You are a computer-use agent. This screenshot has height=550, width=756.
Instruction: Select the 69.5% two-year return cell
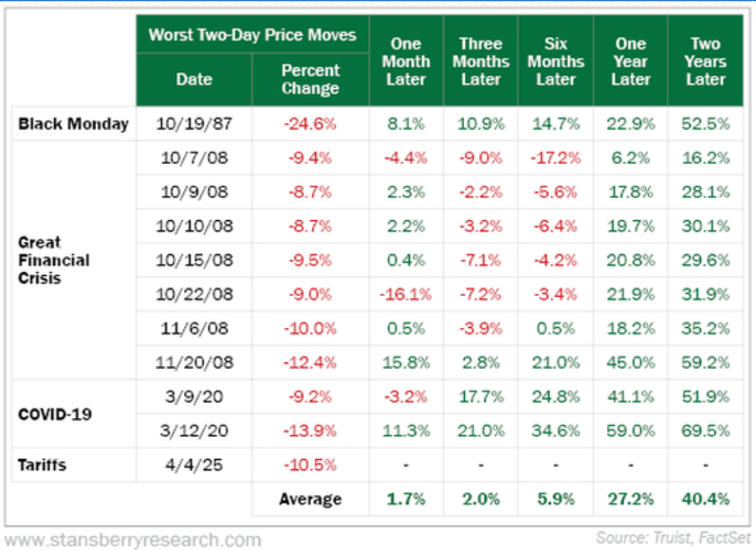coord(705,431)
